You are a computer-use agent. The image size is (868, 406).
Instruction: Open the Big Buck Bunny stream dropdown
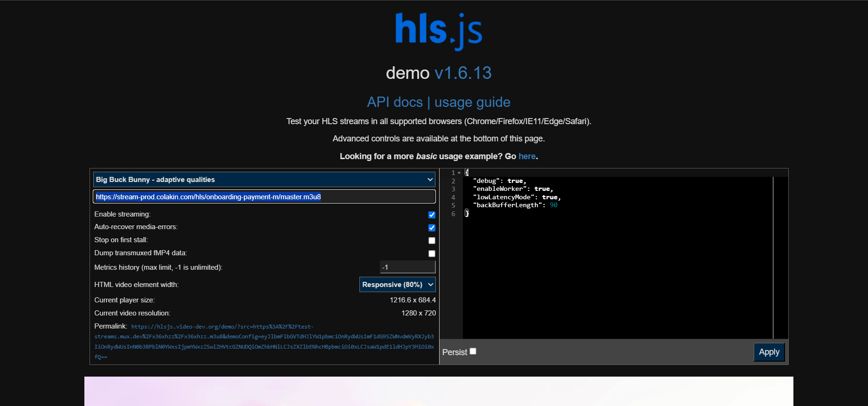point(264,180)
